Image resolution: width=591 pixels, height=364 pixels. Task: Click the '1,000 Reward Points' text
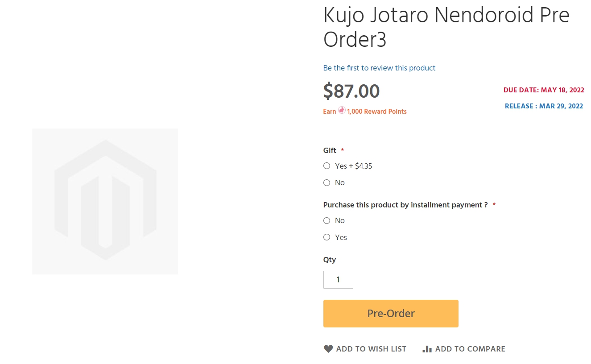377,112
